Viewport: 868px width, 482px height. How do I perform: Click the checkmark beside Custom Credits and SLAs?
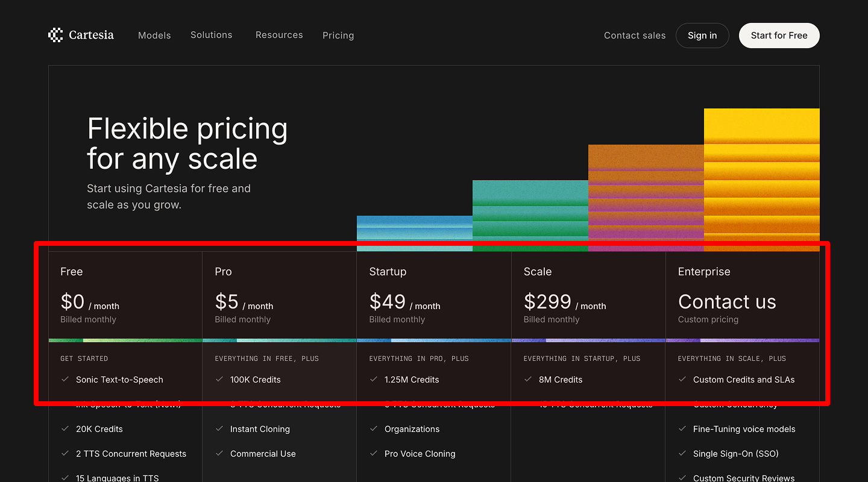pyautogui.click(x=682, y=380)
